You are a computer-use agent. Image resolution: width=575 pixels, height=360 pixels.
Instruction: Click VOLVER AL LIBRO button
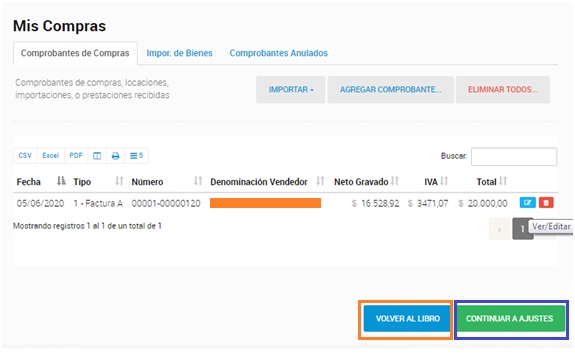pos(407,319)
